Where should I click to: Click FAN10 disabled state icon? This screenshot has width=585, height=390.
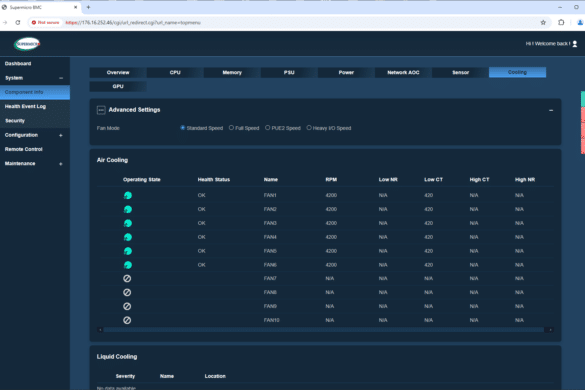tap(127, 320)
